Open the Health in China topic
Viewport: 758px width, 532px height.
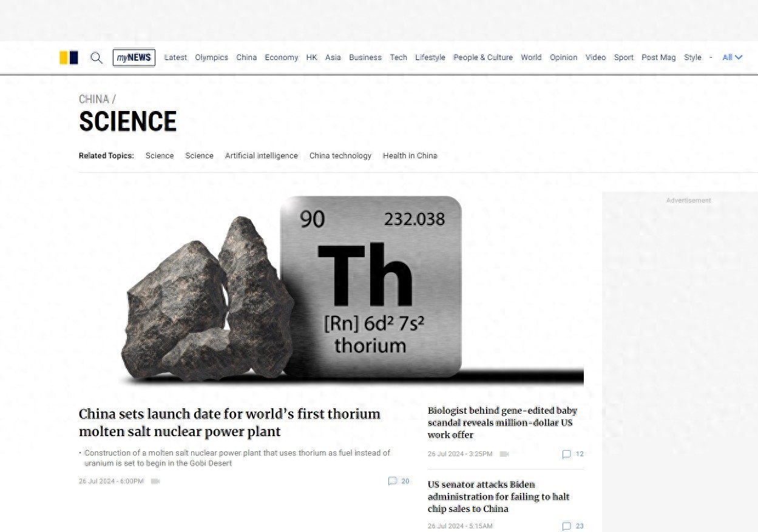[410, 156]
